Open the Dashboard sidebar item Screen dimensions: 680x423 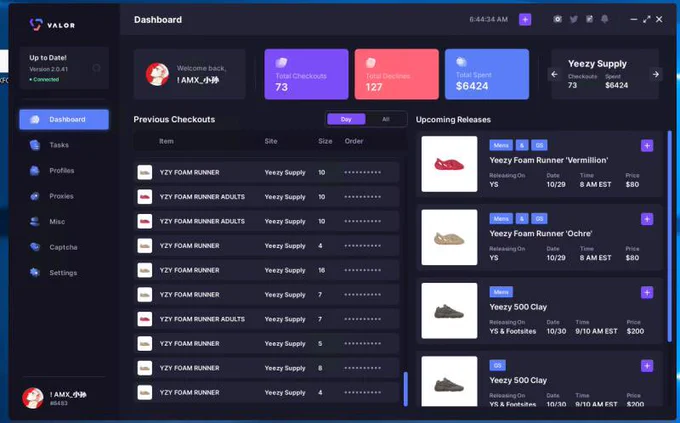click(x=64, y=119)
